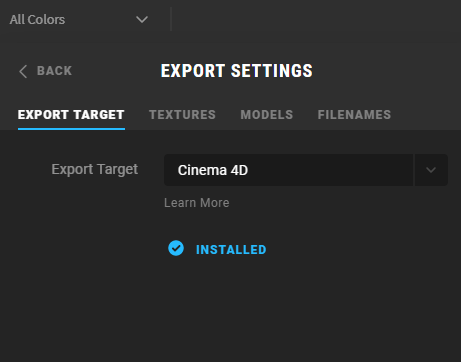Open the Export Target dropdown arrow

[431, 170]
